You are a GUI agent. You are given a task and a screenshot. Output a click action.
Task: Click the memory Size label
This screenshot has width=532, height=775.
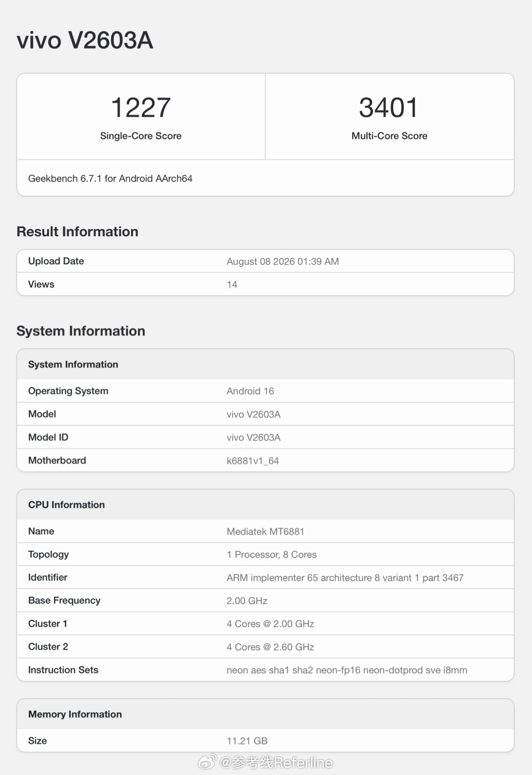pyautogui.click(x=37, y=741)
